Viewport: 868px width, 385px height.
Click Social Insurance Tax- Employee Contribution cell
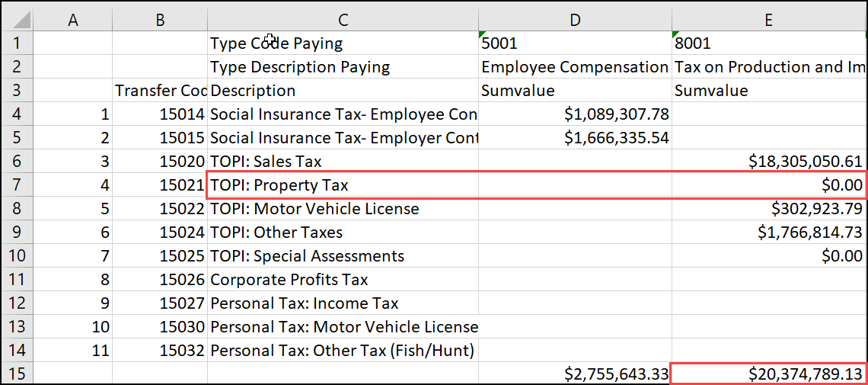point(343,114)
